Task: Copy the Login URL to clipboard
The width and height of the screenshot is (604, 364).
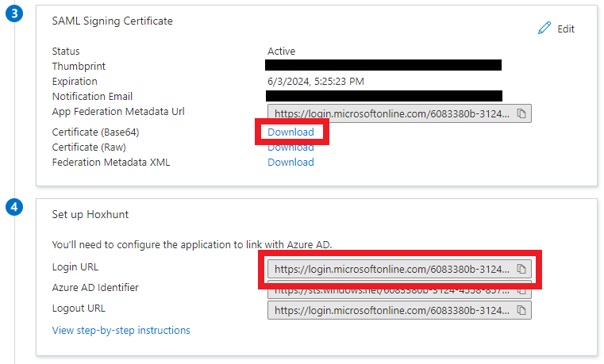Action: click(521, 269)
